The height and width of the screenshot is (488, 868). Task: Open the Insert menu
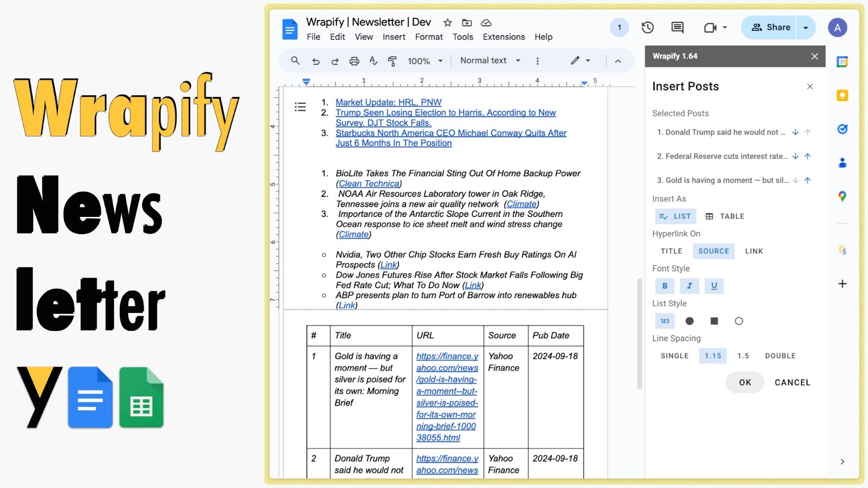coord(394,37)
